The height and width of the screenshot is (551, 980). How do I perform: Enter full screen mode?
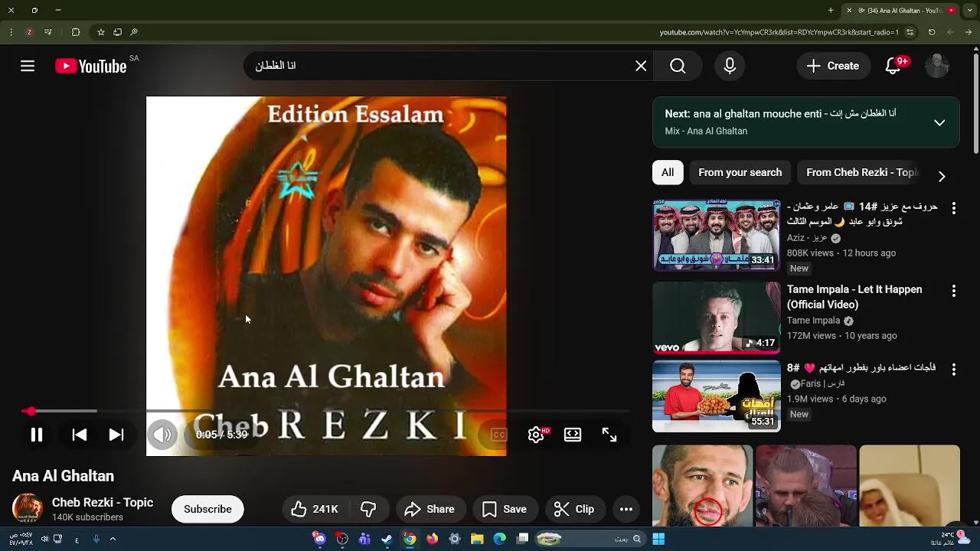coord(609,435)
